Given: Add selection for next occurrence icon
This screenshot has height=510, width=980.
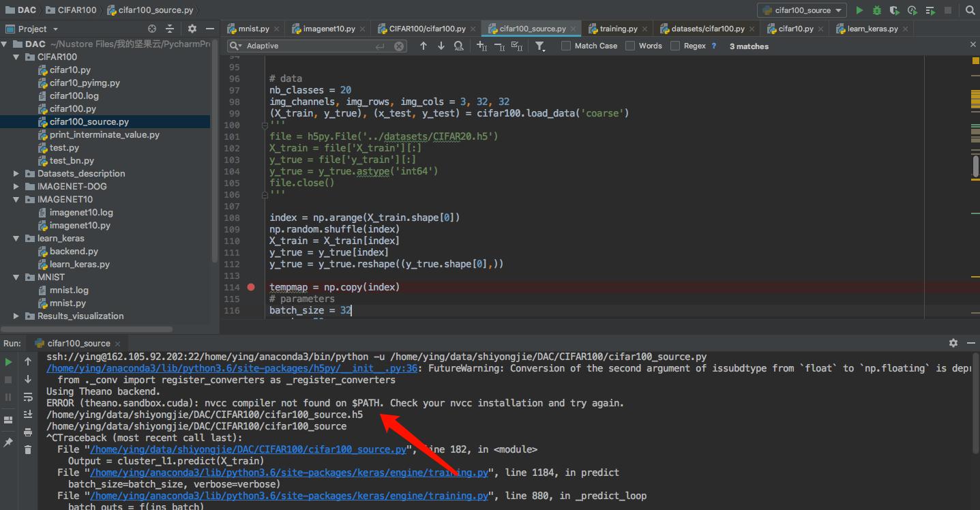Looking at the screenshot, I should tap(481, 46).
